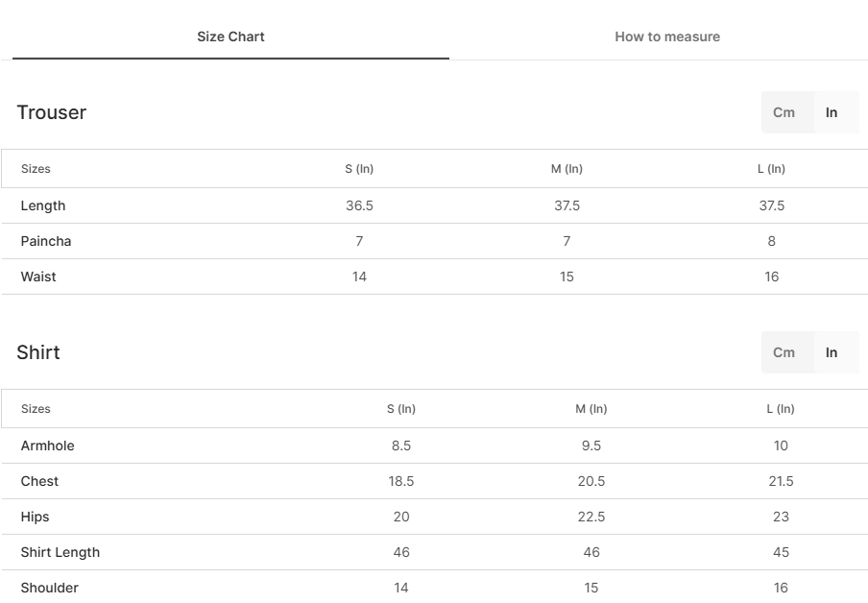Select the Shirt Length row label
Viewport: 868px width, 603px height.
(x=60, y=553)
